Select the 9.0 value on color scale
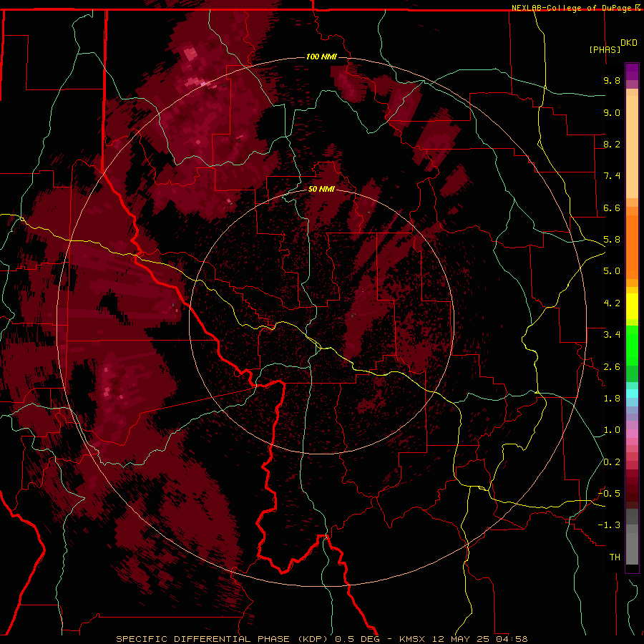 tap(612, 112)
